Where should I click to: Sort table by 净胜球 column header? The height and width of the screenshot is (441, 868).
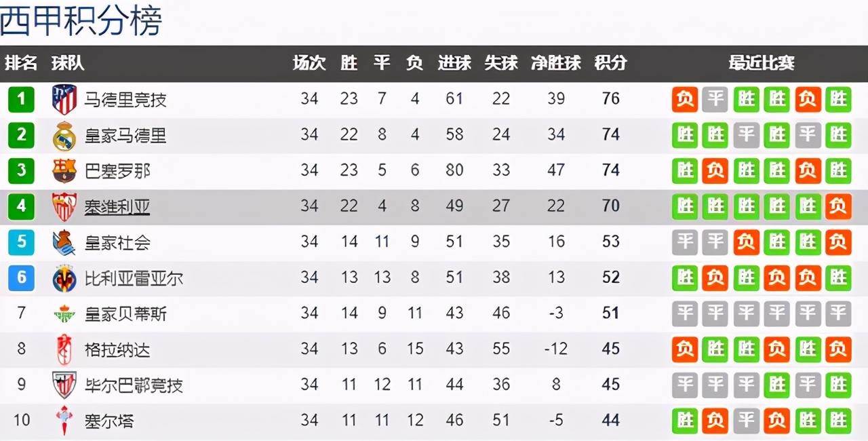pyautogui.click(x=556, y=63)
